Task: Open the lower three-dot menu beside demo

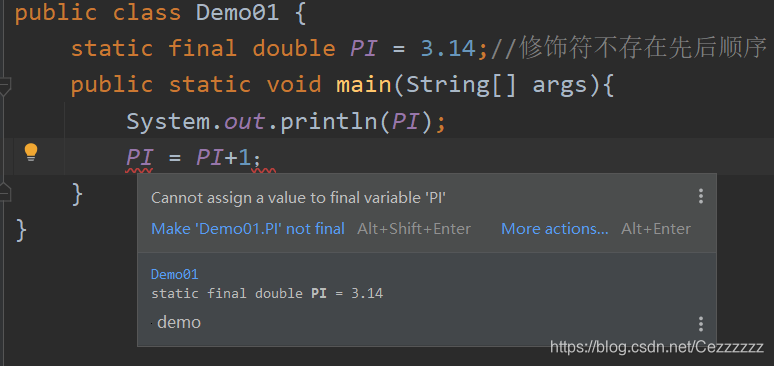Action: 700,324
